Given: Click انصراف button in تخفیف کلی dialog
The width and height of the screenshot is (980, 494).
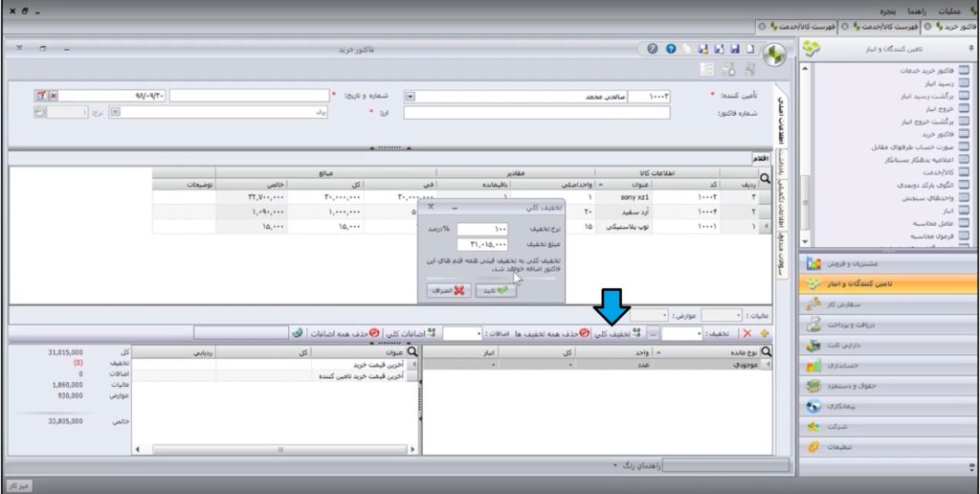Looking at the screenshot, I should tap(448, 291).
